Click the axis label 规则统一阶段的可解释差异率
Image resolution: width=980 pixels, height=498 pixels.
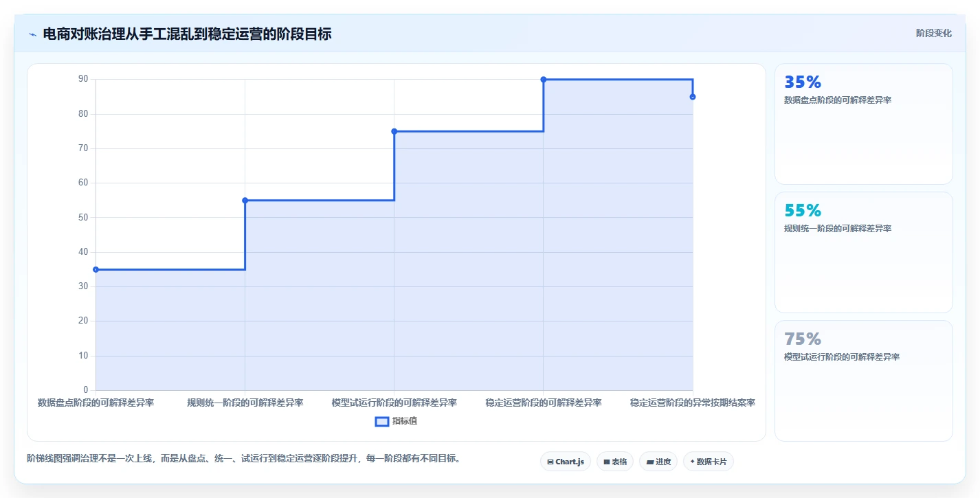(245, 403)
